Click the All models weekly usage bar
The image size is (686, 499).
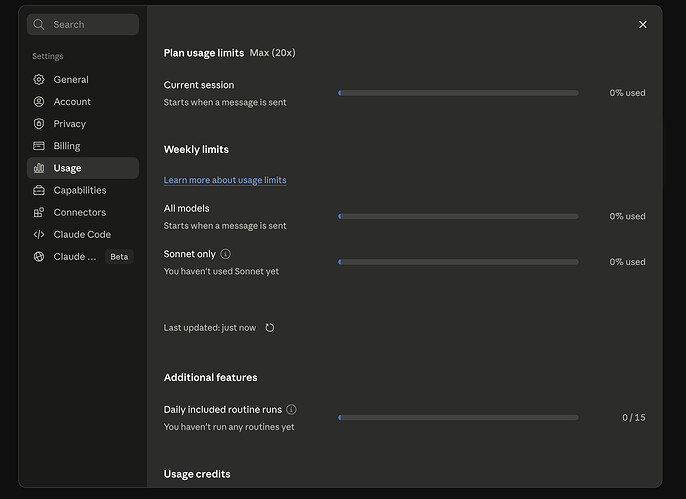458,216
